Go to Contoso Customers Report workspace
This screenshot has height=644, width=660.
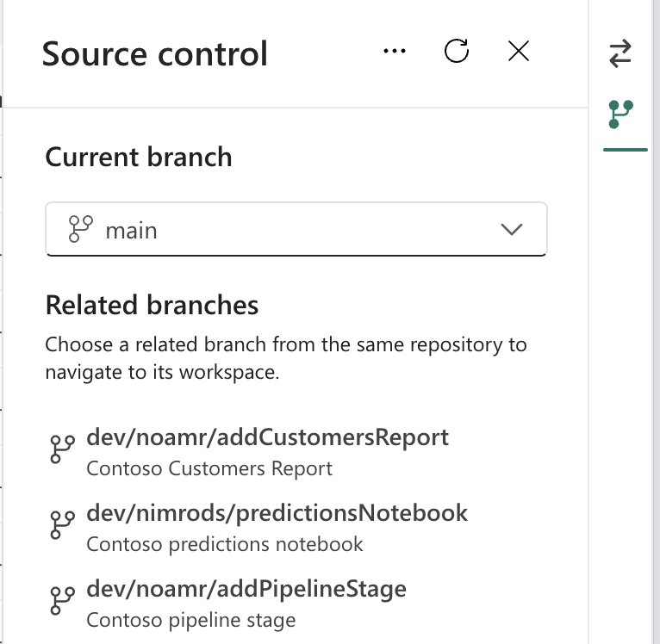(209, 468)
